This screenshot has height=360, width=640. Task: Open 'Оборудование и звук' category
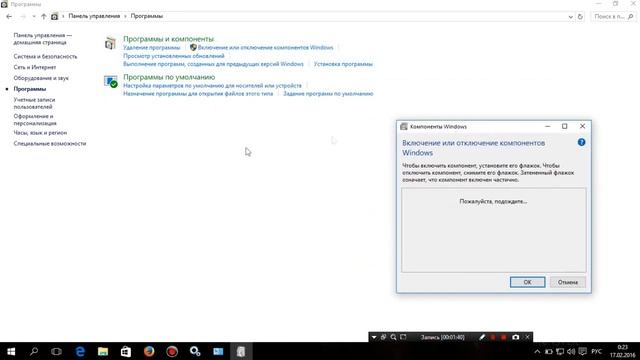41,78
